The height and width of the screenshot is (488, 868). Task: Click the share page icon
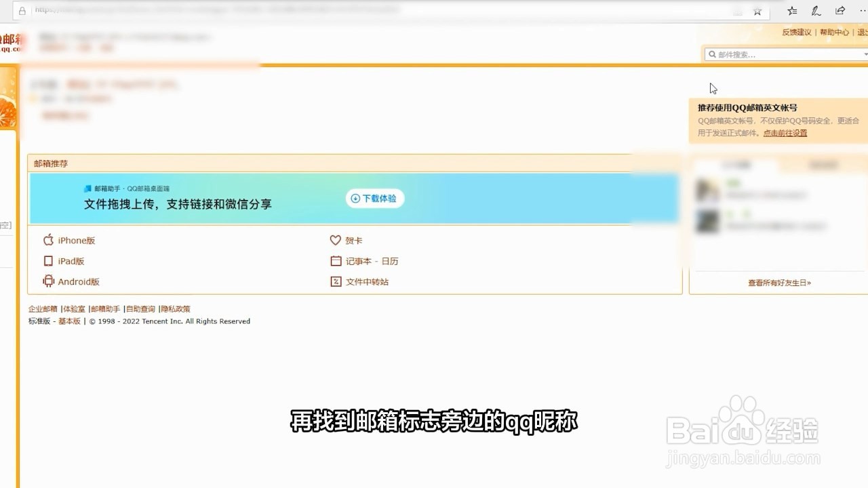tap(840, 11)
